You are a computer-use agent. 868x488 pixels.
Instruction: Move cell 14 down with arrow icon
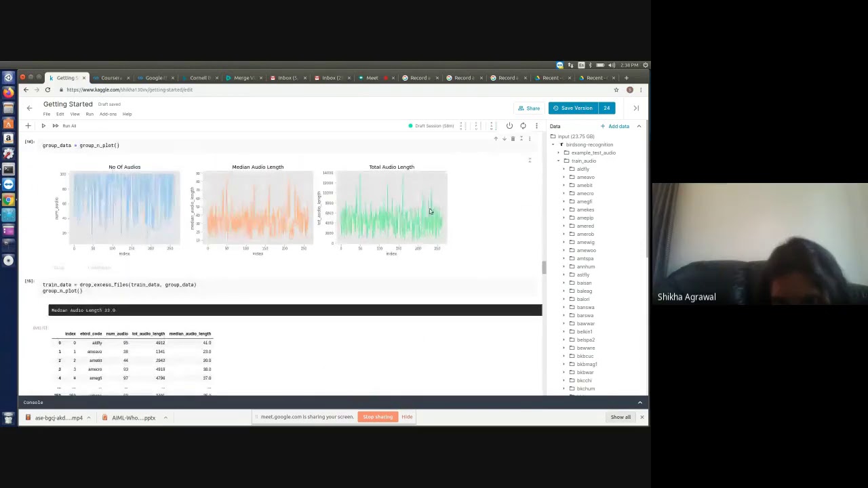click(x=504, y=139)
